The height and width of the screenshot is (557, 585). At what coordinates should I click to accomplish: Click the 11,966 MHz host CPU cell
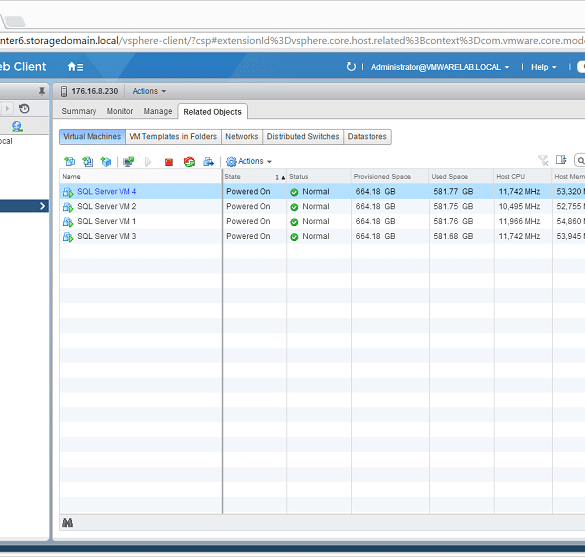(x=519, y=221)
